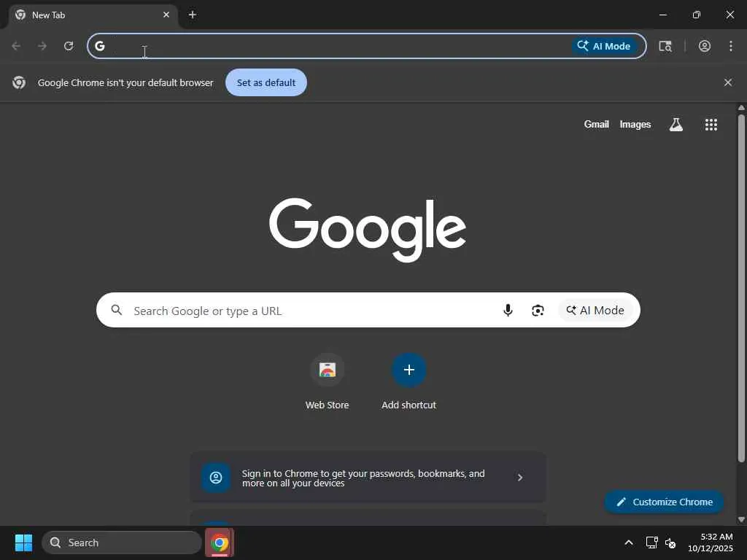747x560 pixels.
Task: Open Images link
Action: [635, 124]
